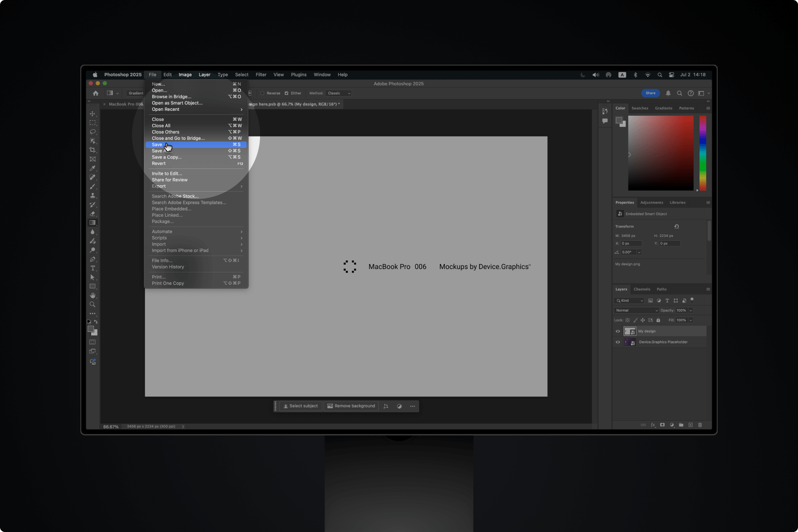Image resolution: width=798 pixels, height=532 pixels.
Task: Hide the My design layer
Action: pyautogui.click(x=618, y=331)
